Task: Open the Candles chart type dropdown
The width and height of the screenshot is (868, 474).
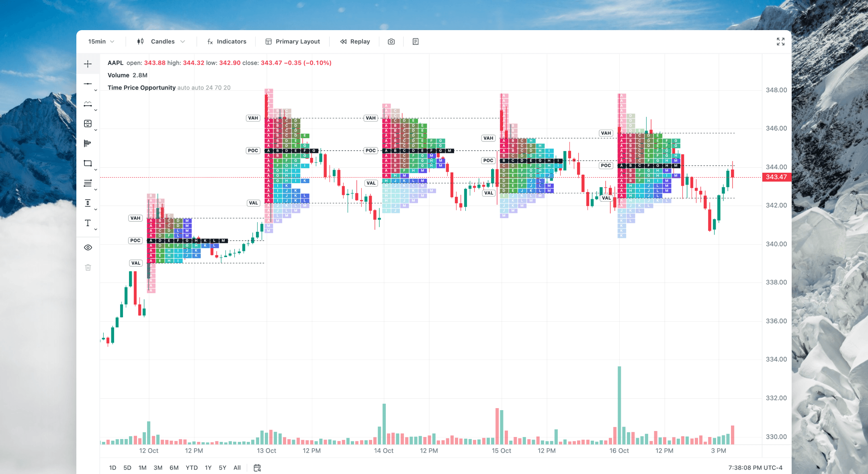Action: [x=161, y=41]
